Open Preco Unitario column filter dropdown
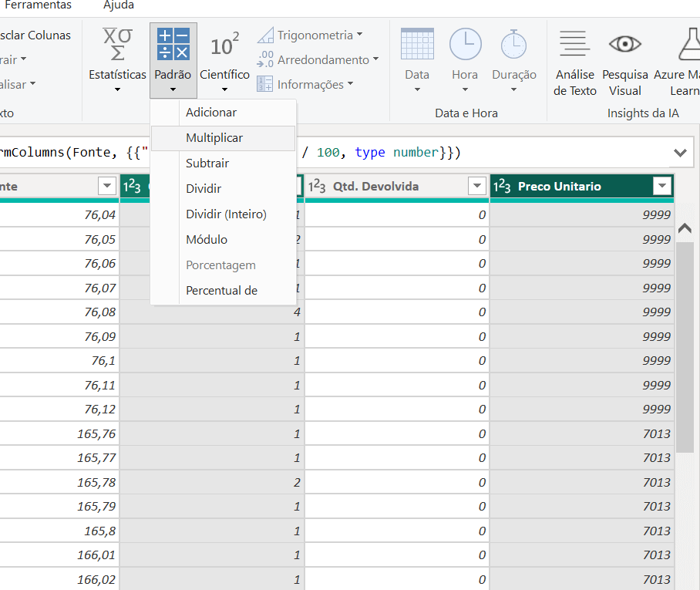Viewport: 700px width, 590px height. coord(662,186)
